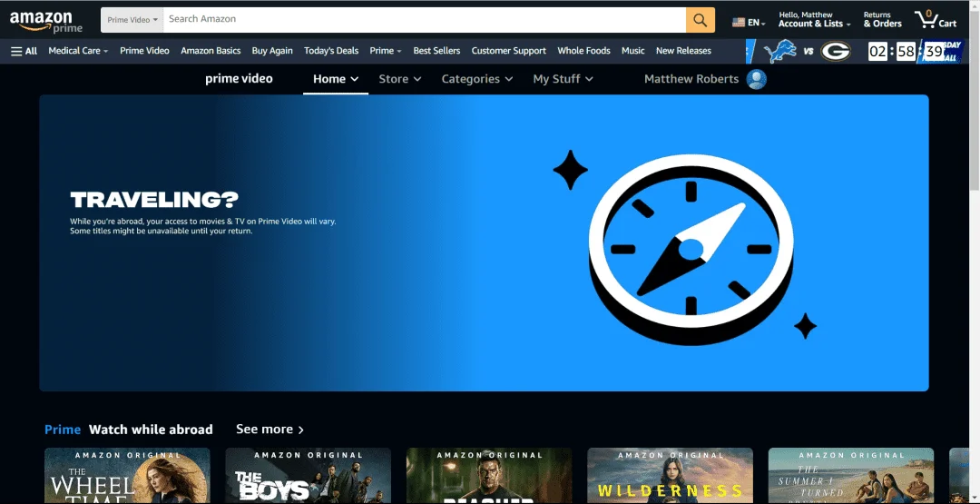Click See more for Watch while abroad

[270, 429]
